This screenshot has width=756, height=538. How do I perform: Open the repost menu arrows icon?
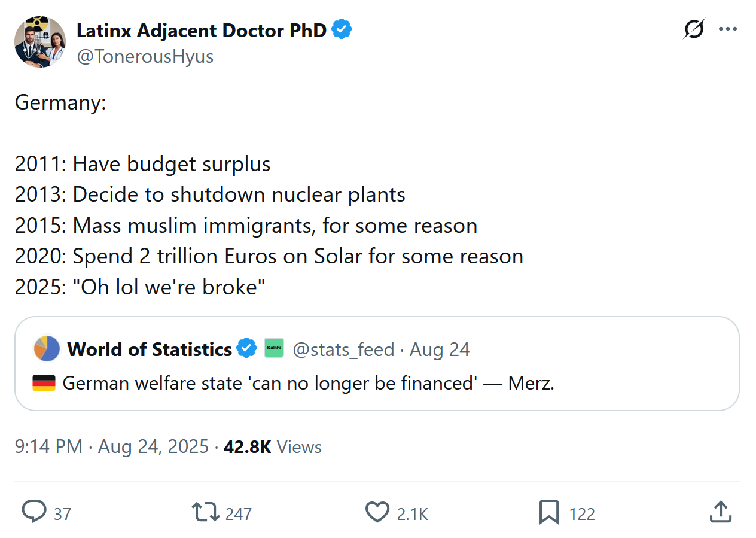205,513
